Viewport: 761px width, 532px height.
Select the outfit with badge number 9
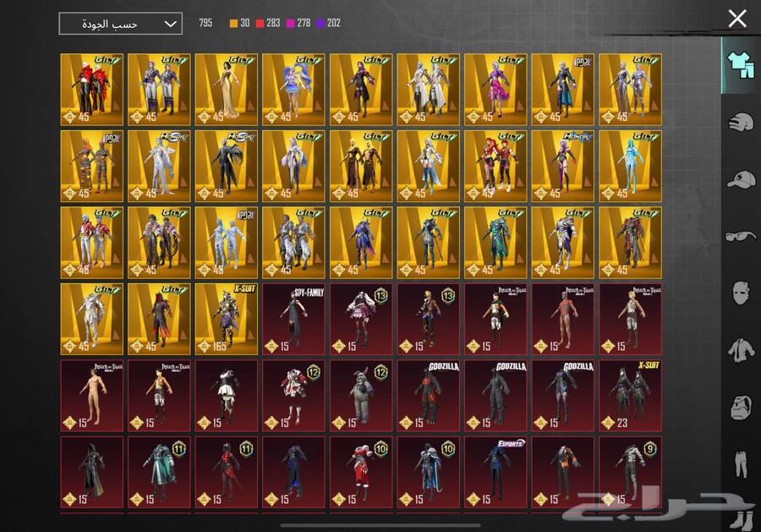coord(631,472)
